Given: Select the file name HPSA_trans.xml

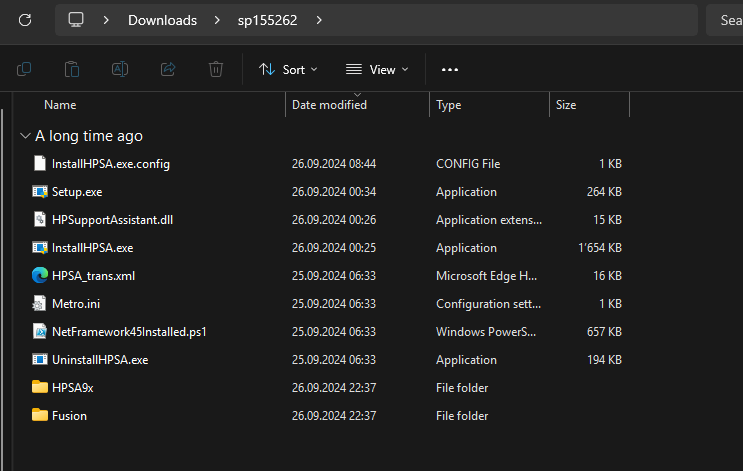Looking at the screenshot, I should tap(93, 276).
